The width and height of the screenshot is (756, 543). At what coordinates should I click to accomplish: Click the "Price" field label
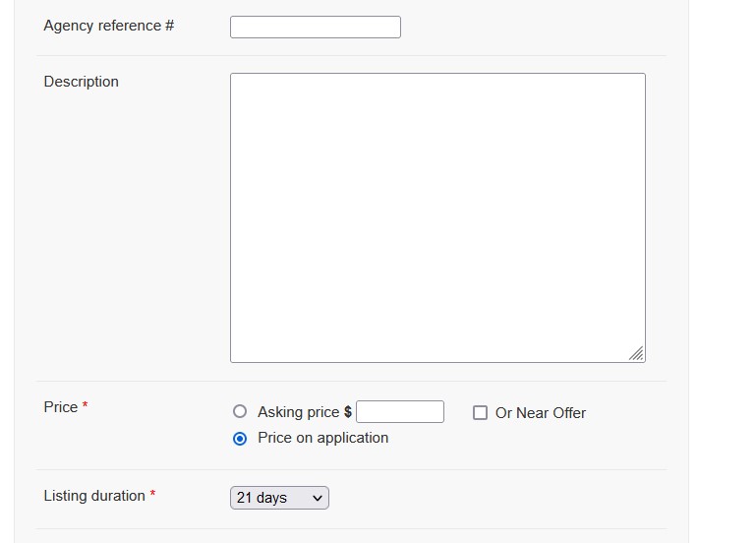60,407
